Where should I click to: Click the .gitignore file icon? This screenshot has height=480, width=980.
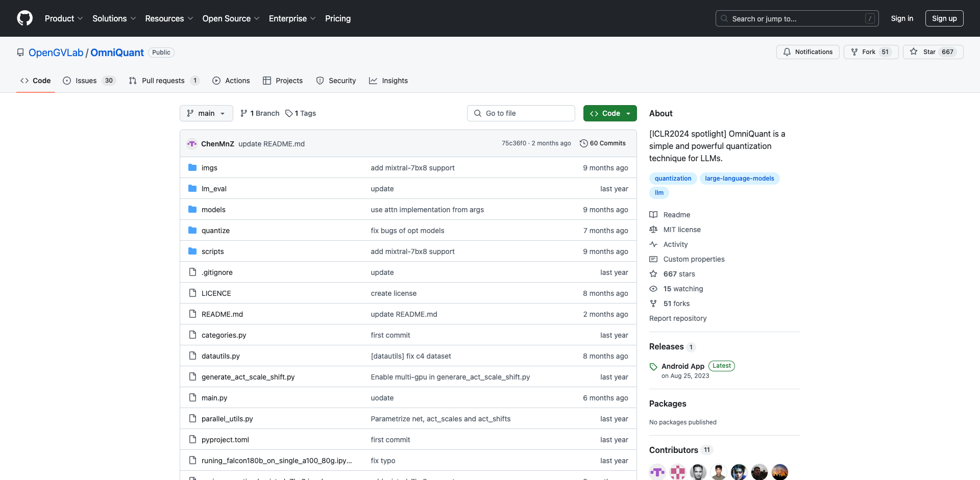coord(192,272)
